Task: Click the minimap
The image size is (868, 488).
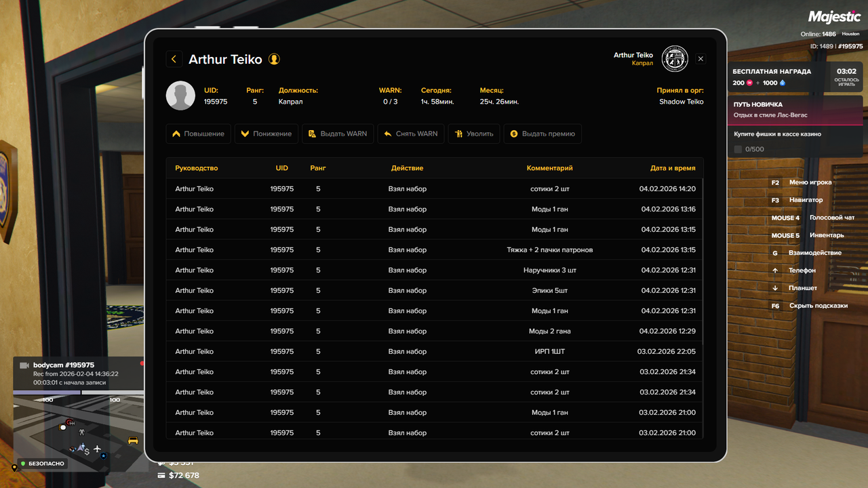Action: pyautogui.click(x=79, y=434)
